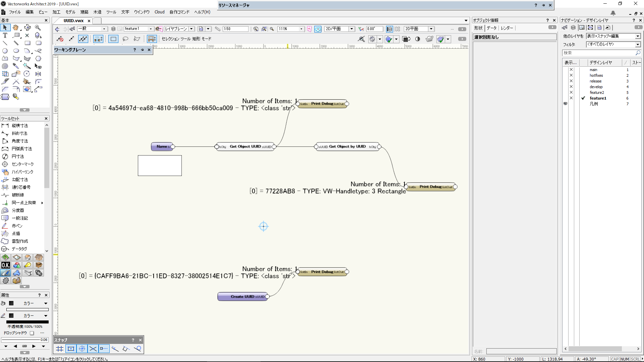644x362 pixels.
Task: Pick the Eyedropper tool
Action: [16, 66]
